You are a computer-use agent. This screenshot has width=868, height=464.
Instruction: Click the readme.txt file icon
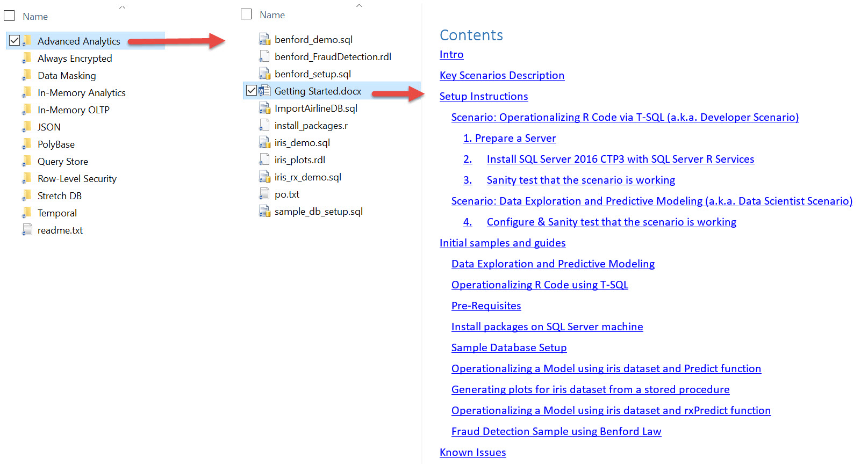point(27,230)
